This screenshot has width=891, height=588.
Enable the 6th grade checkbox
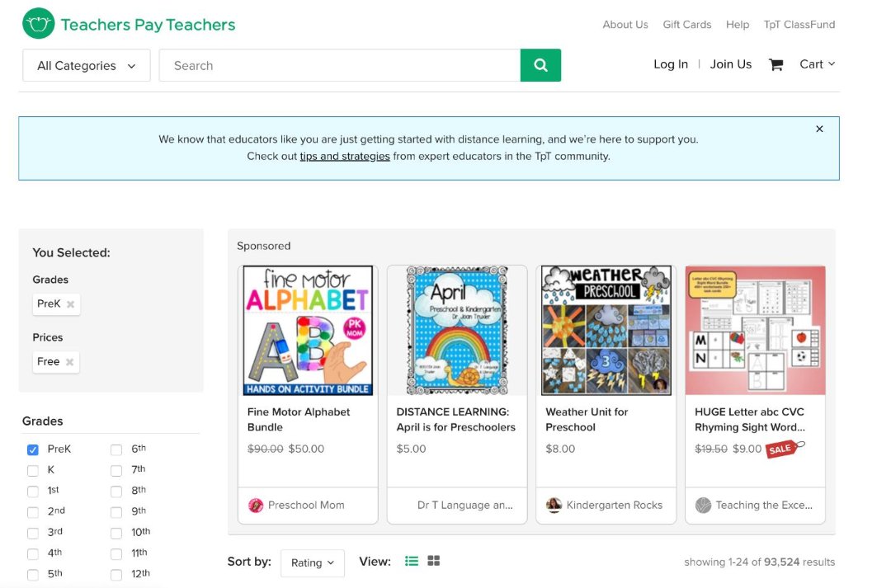(116, 449)
